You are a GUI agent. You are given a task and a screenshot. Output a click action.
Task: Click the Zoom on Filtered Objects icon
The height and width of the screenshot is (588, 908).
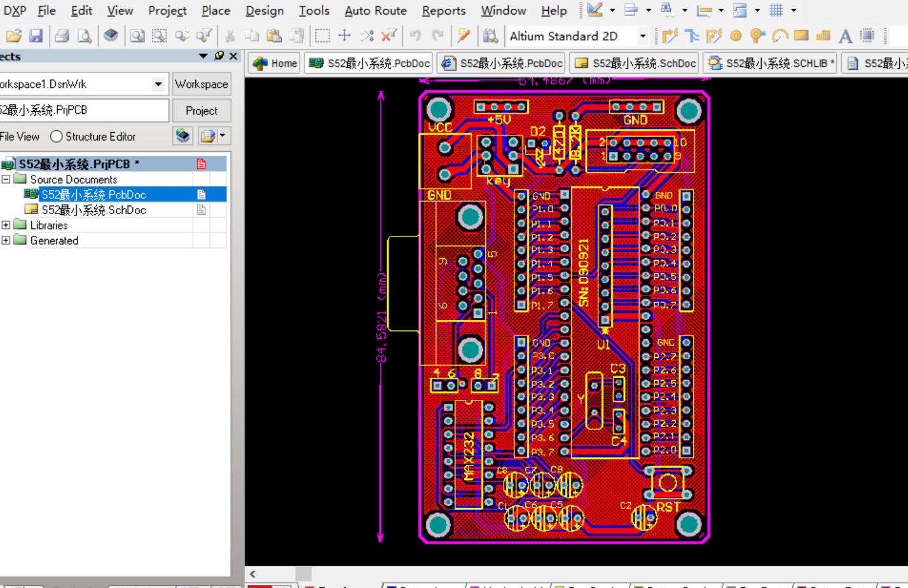point(204,36)
